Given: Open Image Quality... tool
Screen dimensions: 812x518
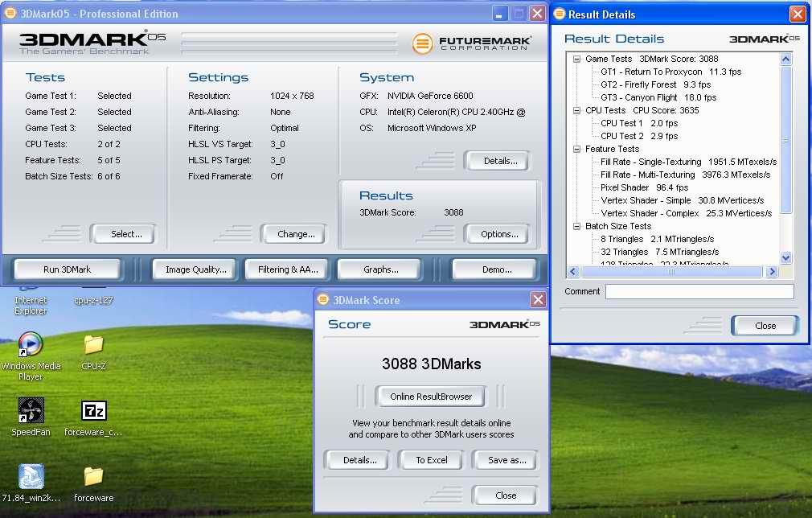Looking at the screenshot, I should click(195, 269).
